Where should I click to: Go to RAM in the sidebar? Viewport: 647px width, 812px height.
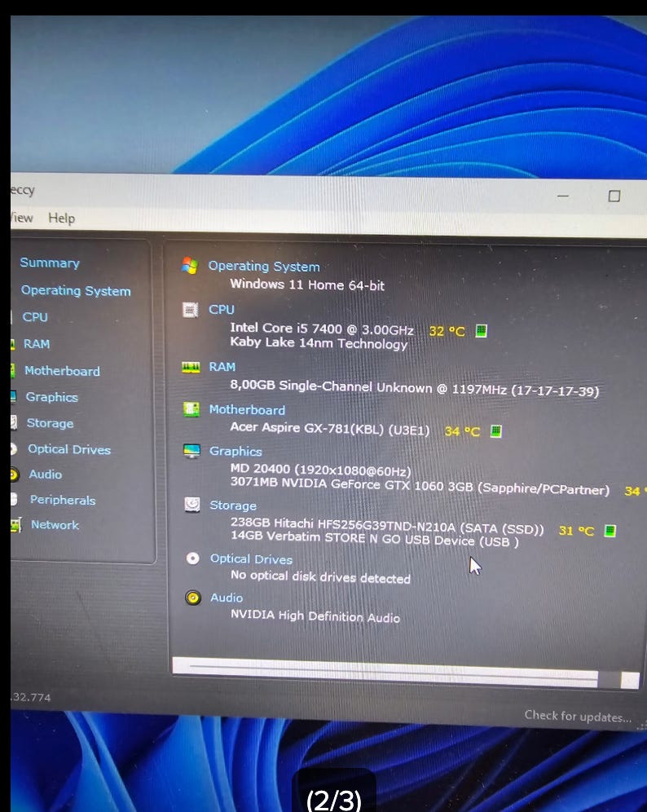[37, 344]
